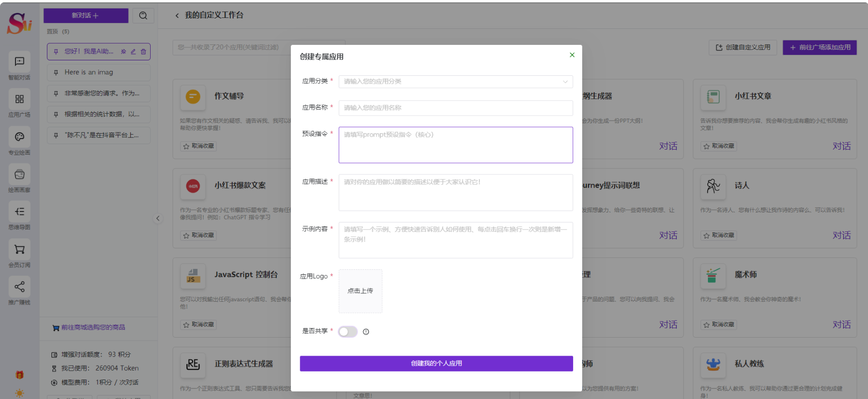Collapse the conversation sidebar with chevron handle

tap(158, 218)
